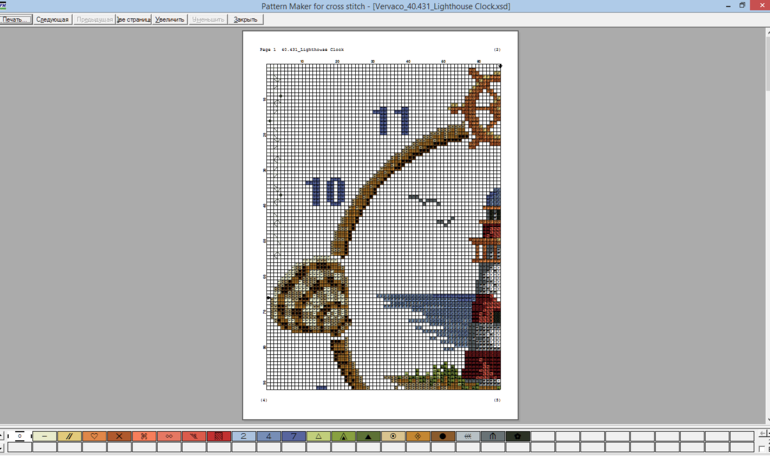Select the red swatch with square pattern

click(x=219, y=437)
